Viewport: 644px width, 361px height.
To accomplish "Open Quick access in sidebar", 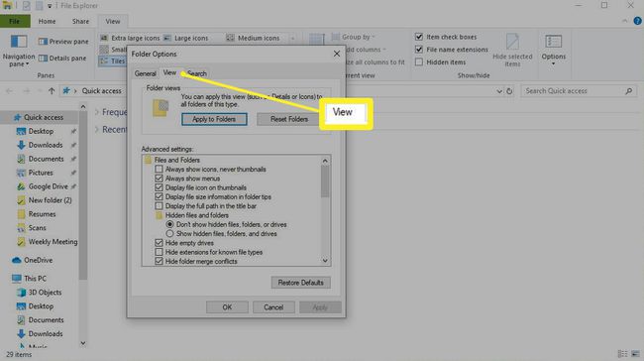I will click(44, 117).
